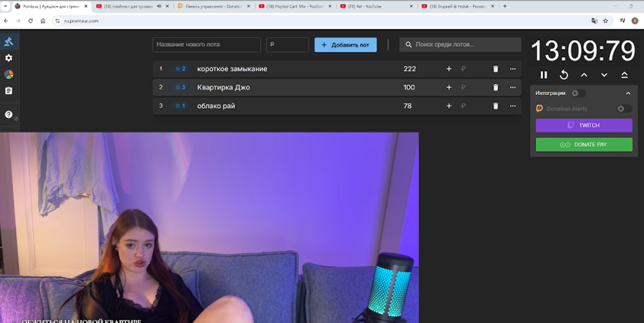Delete the lot короткое замыкание
Image resolution: width=644 pixels, height=323 pixels.
click(x=496, y=69)
